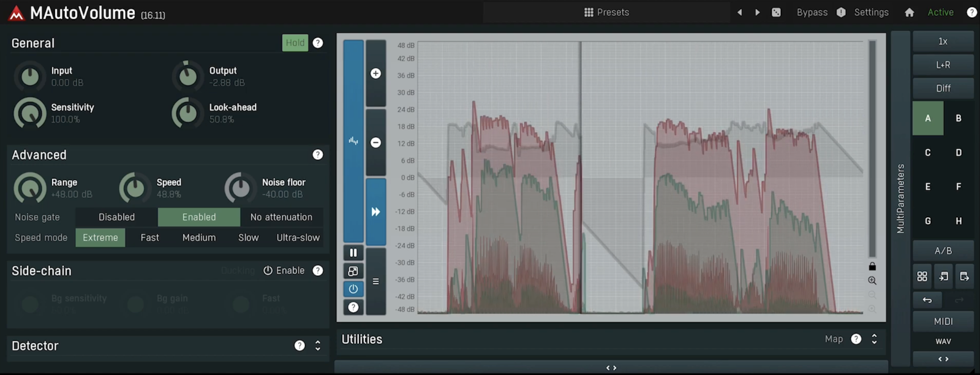This screenshot has width=980, height=375.
Task: Adjust the Range knob
Action: (30, 187)
